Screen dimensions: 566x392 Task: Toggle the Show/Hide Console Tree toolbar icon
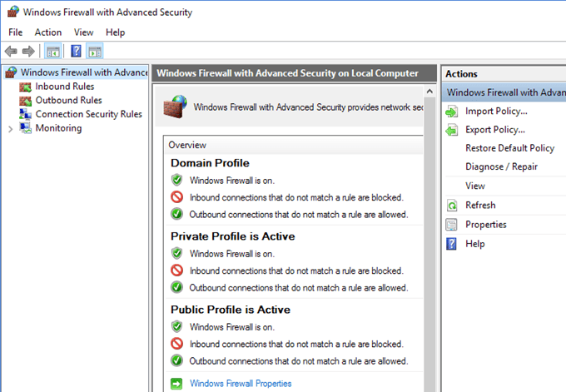[x=53, y=52]
